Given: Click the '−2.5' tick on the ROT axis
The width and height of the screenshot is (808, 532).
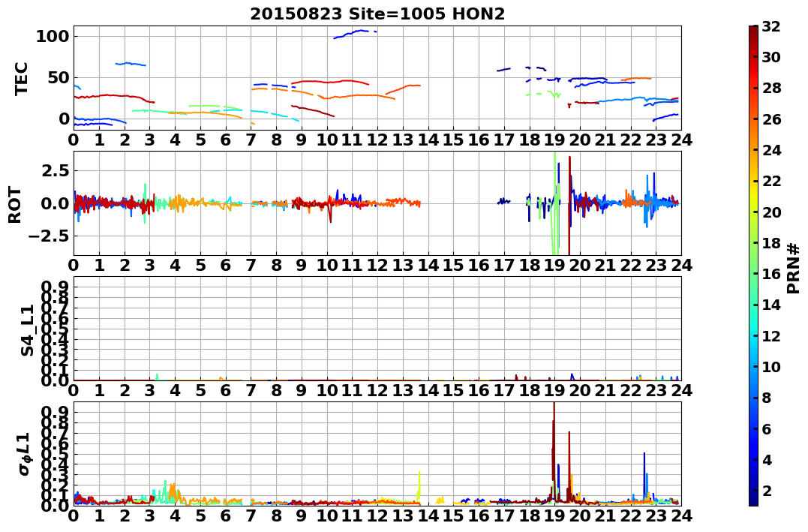Looking at the screenshot, I should pos(50,236).
